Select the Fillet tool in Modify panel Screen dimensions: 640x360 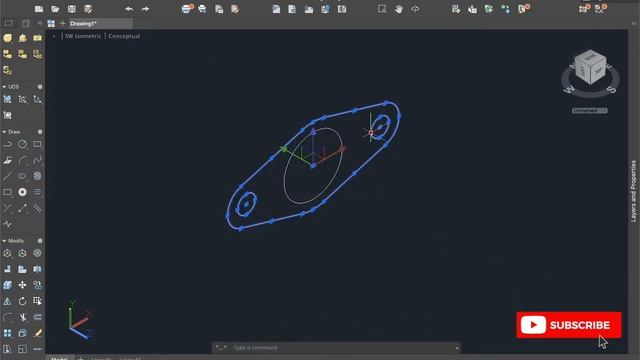tap(7, 317)
